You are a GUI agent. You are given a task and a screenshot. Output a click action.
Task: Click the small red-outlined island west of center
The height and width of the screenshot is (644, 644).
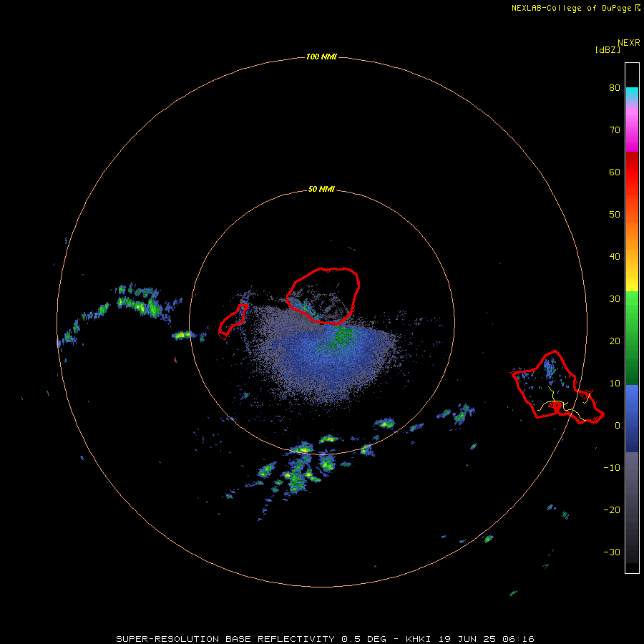tap(233, 321)
